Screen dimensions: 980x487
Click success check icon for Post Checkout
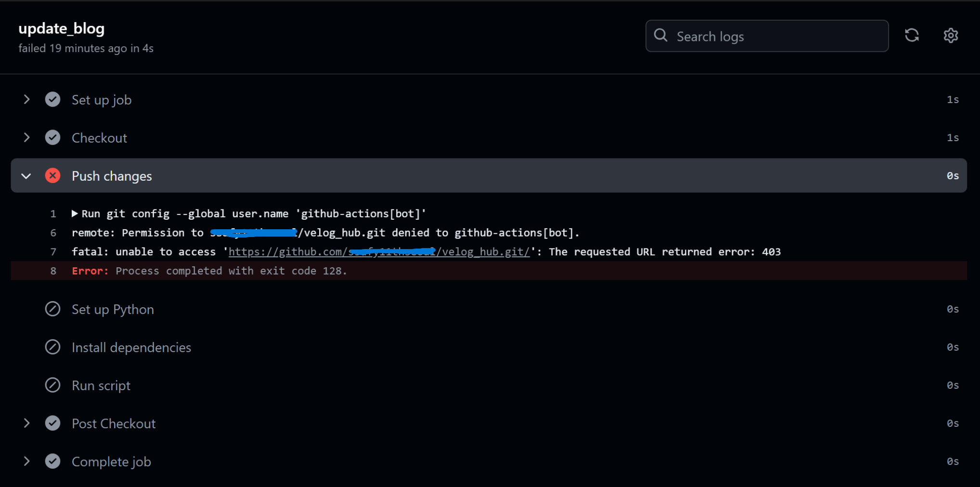tap(53, 423)
